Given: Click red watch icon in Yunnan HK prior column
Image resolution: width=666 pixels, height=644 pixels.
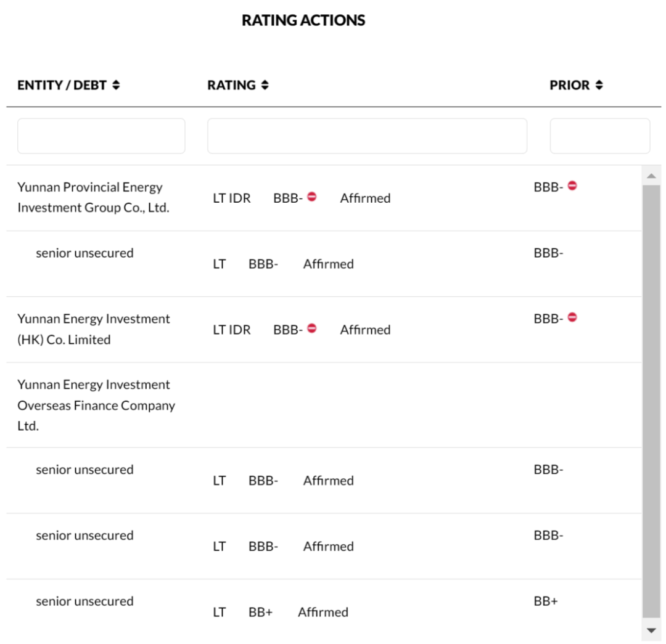Looking at the screenshot, I should tap(572, 317).
